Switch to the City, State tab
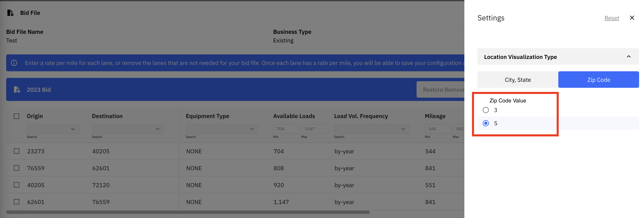 518,80
